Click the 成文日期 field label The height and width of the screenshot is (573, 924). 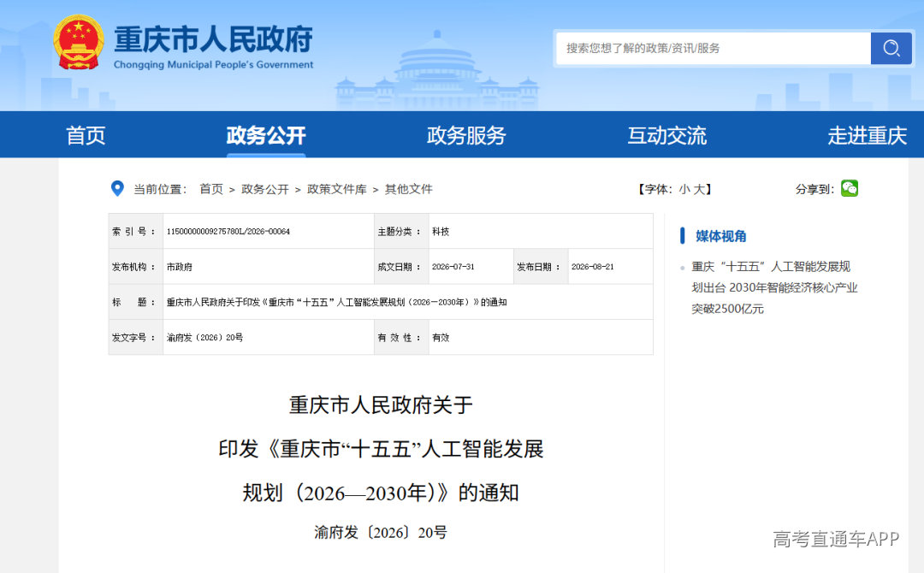[x=399, y=267]
